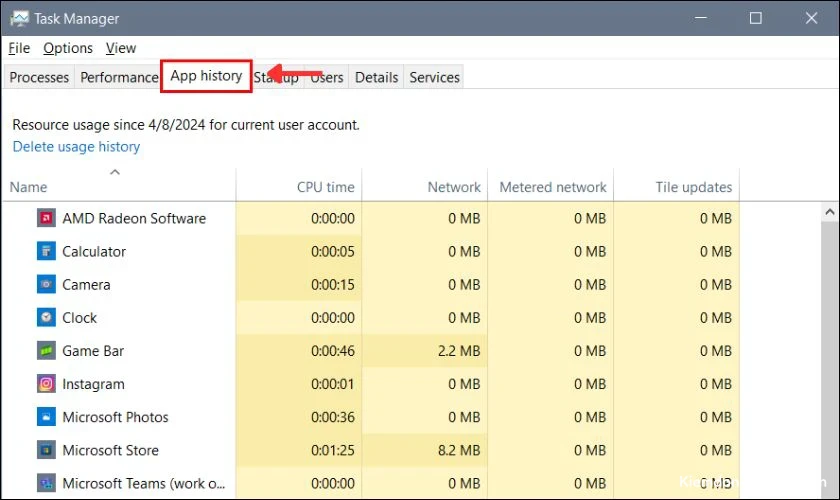Select the App history tab
Viewport: 840px width, 500px height.
pos(206,76)
